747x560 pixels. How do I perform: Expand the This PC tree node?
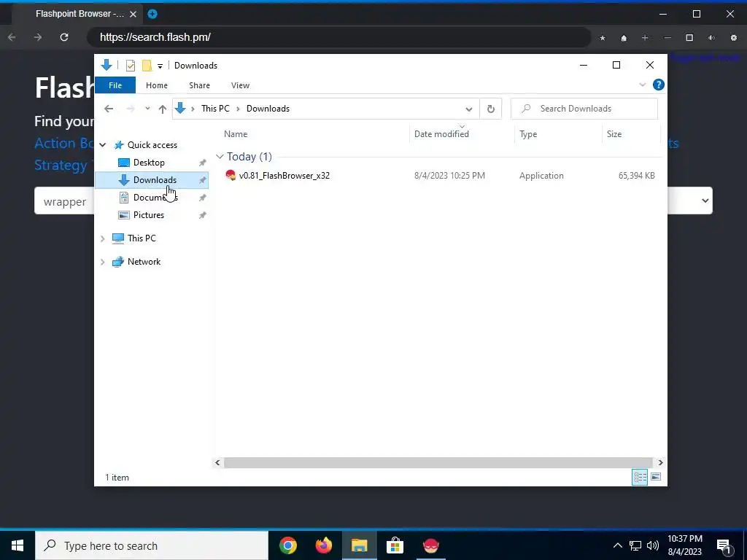point(102,238)
